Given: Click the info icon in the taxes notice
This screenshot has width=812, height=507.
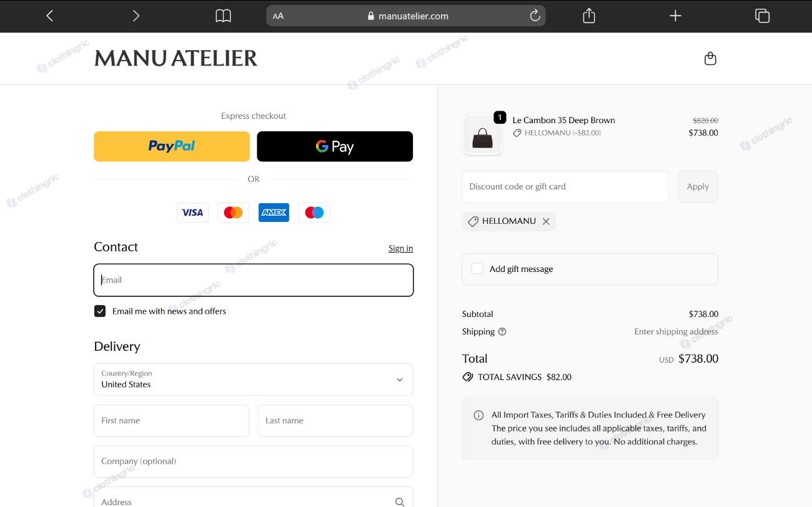Looking at the screenshot, I should tap(478, 415).
